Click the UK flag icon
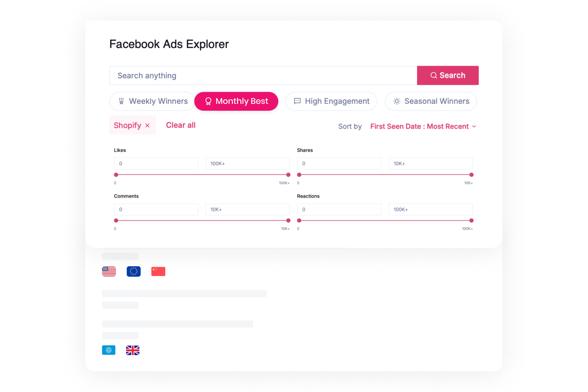 (133, 351)
